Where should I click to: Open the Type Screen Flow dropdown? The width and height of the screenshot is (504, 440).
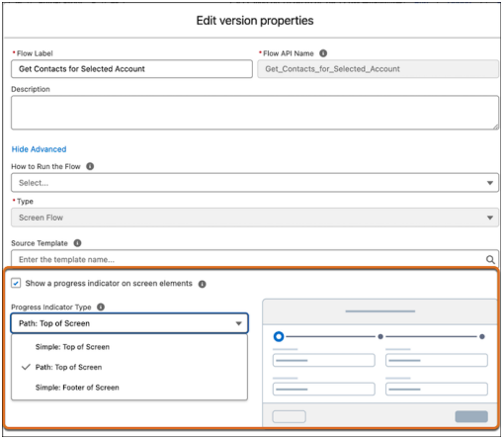[x=255, y=218]
